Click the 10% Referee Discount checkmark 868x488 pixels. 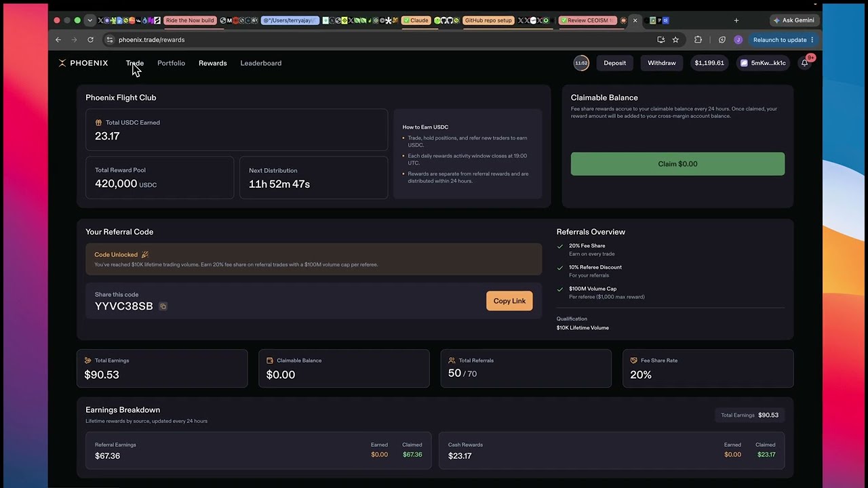point(560,268)
